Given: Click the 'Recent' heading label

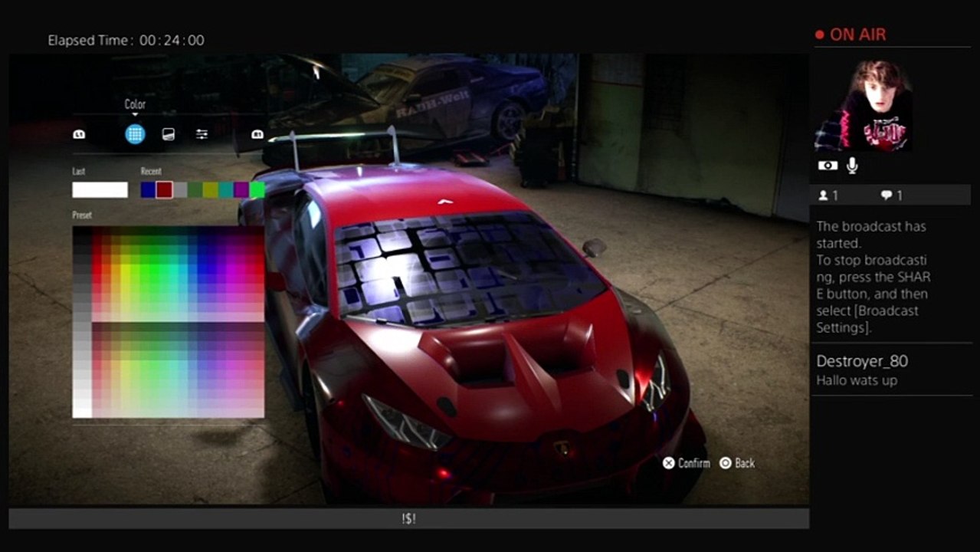Looking at the screenshot, I should point(151,172).
